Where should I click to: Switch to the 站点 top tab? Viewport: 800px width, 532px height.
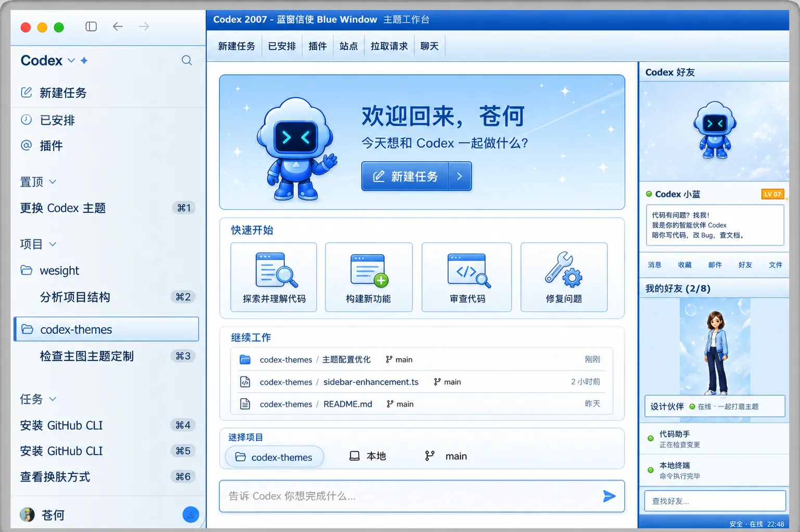point(349,46)
